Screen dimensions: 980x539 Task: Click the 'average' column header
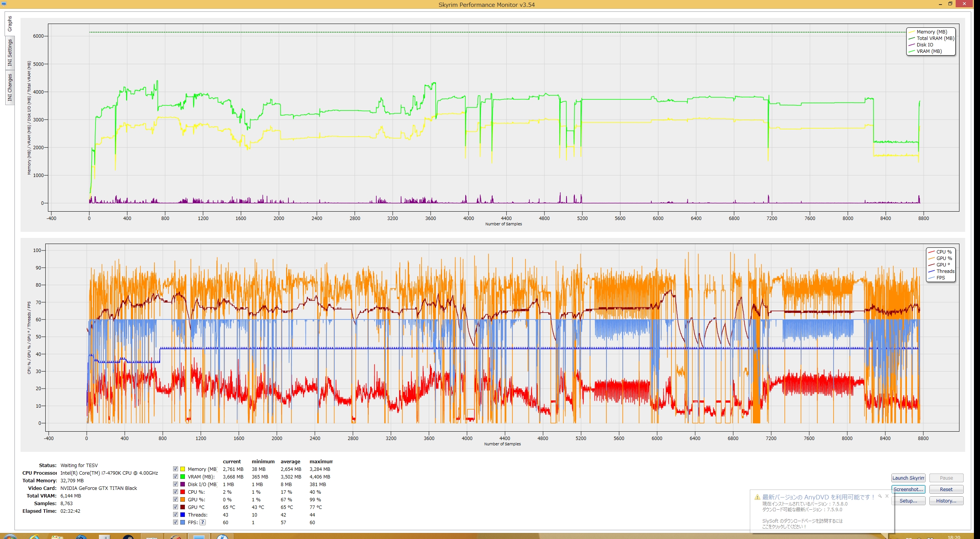point(290,461)
